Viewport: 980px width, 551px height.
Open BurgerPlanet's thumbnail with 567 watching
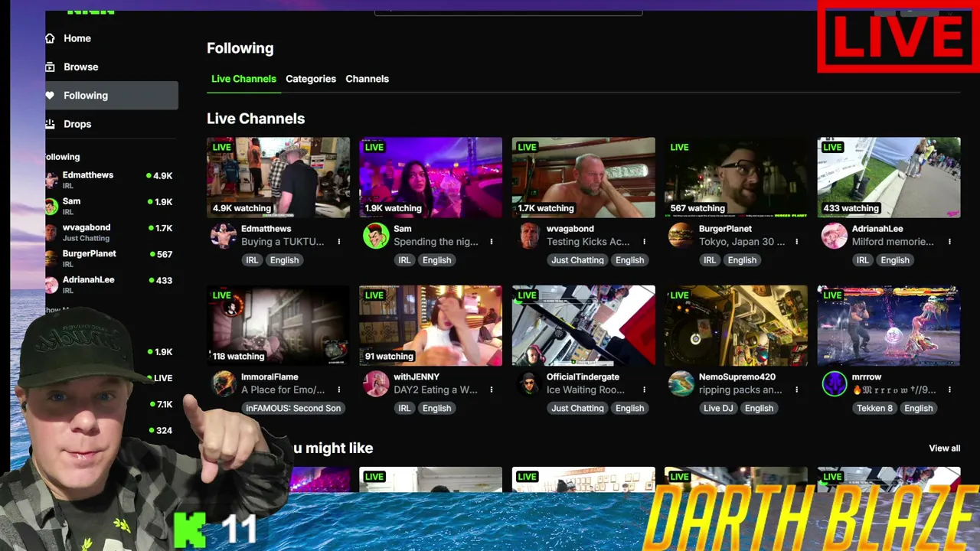point(736,178)
